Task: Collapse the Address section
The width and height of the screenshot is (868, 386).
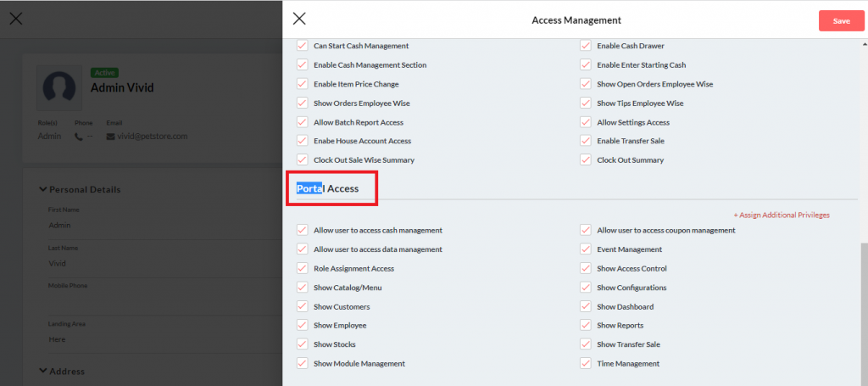Action: click(x=43, y=371)
